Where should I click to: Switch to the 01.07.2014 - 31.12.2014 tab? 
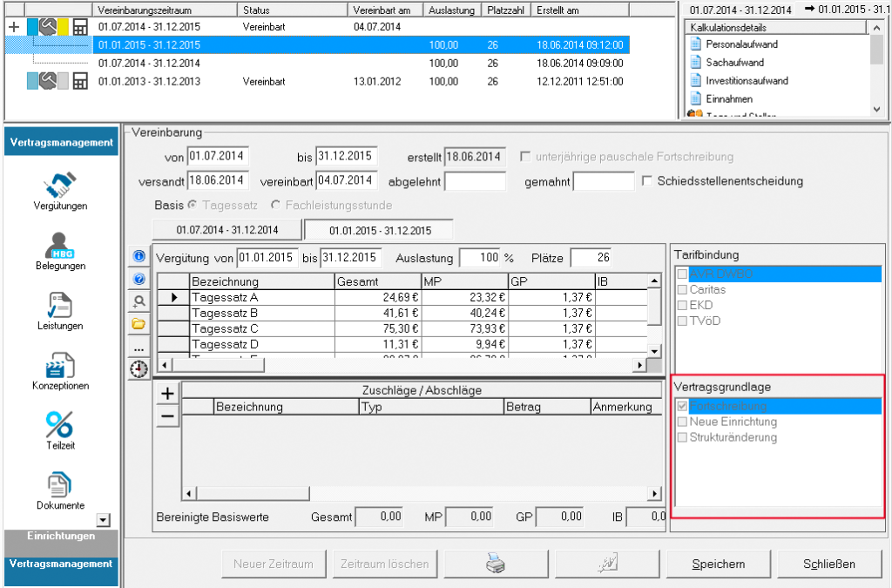(226, 230)
